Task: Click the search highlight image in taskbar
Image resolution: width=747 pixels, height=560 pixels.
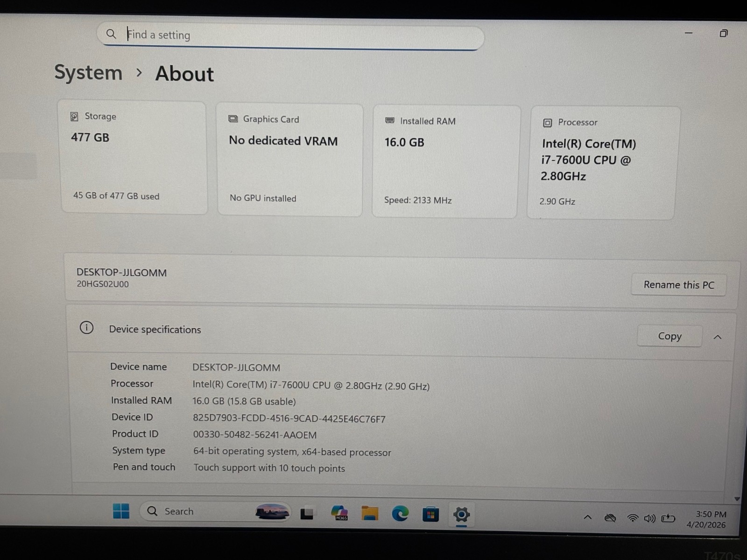Action: pos(272,512)
